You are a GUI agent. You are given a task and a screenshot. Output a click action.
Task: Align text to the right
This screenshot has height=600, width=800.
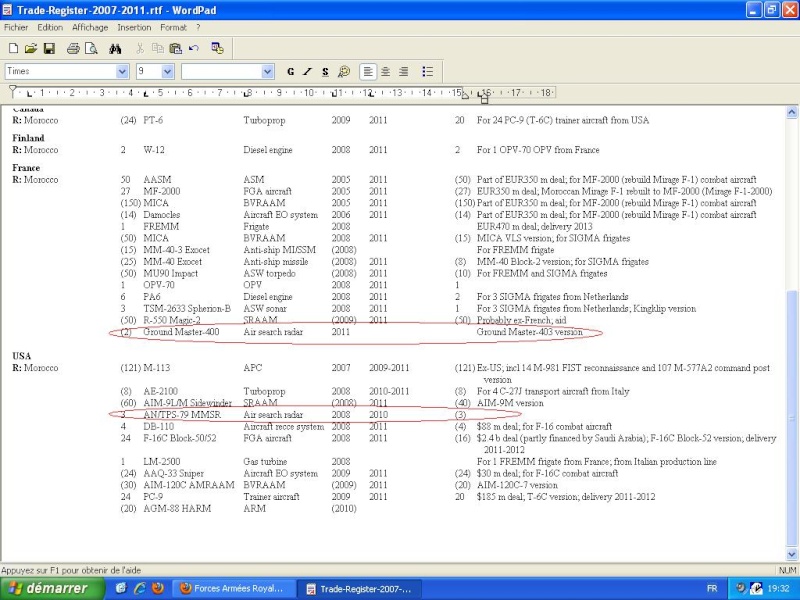coord(404,71)
